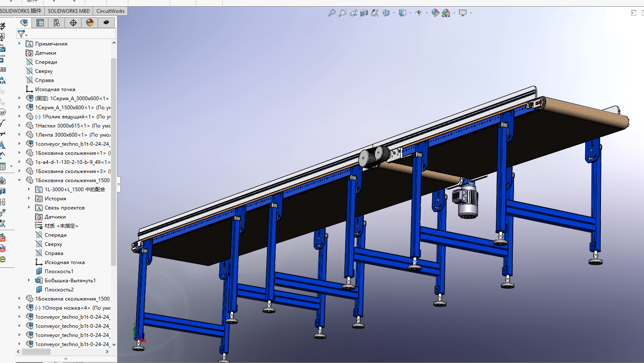Expand the 1Ролик ведущий<1> component

coord(19,116)
